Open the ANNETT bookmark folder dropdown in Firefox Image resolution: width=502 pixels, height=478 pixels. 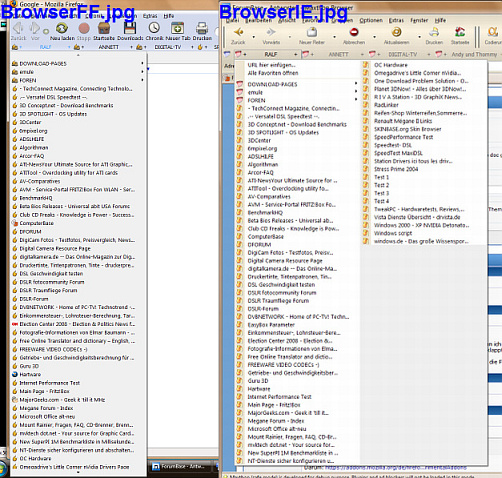click(x=109, y=47)
